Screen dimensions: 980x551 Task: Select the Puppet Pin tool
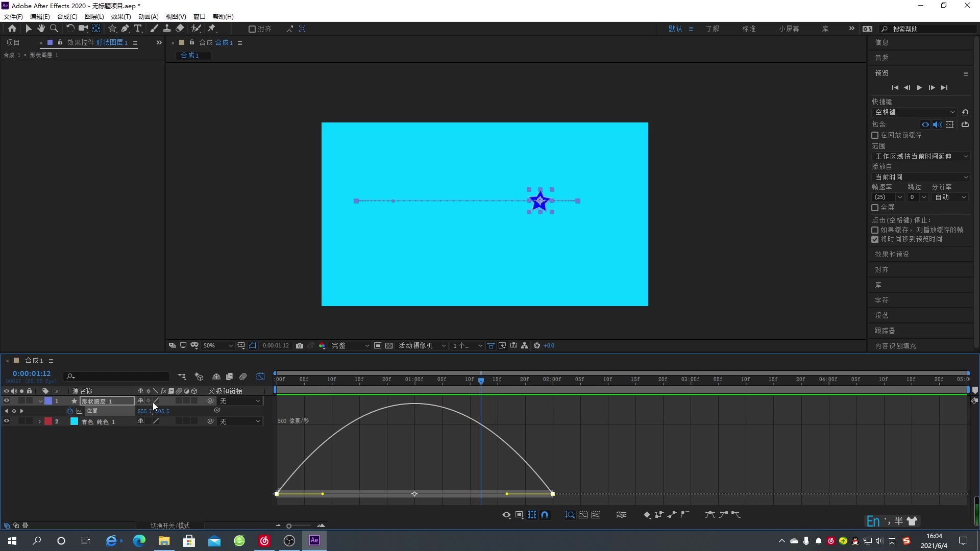212,29
